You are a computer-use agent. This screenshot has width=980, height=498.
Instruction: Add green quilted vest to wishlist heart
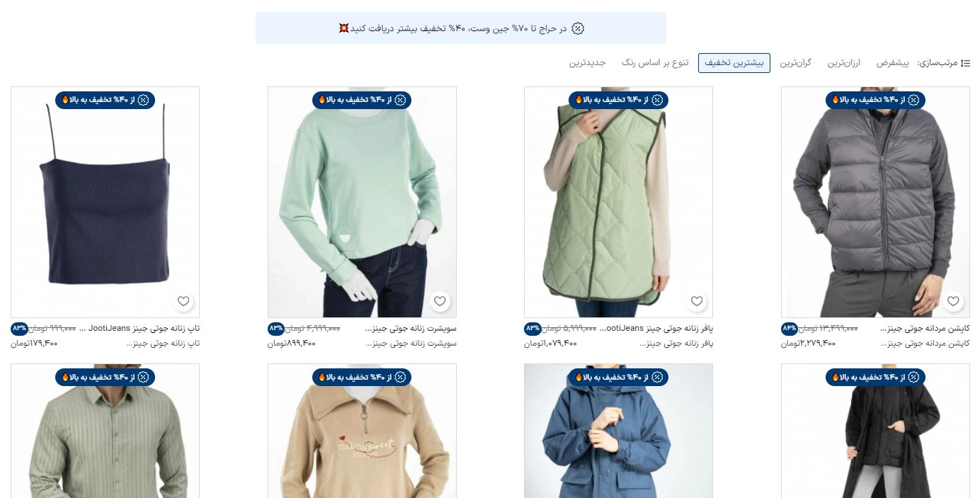click(x=697, y=301)
